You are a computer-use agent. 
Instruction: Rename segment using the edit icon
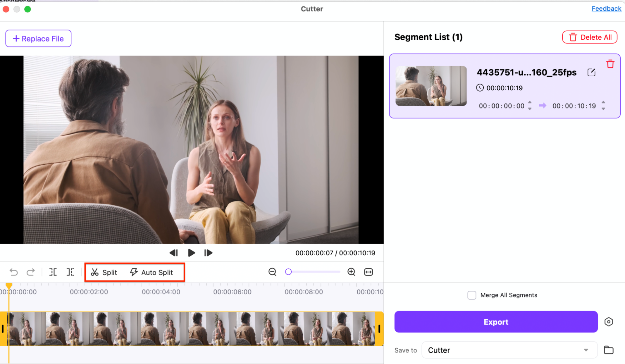(x=591, y=72)
